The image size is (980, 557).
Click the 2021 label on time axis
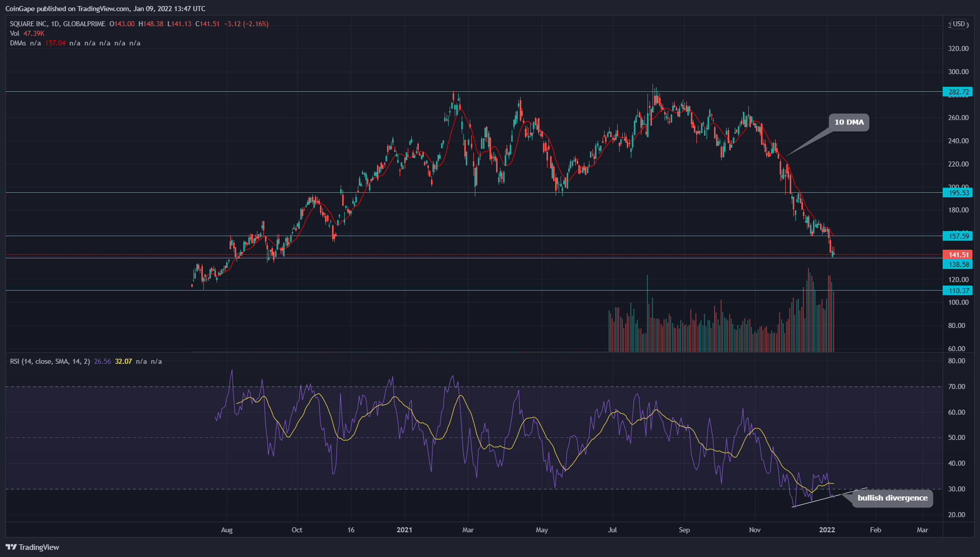[x=404, y=530]
